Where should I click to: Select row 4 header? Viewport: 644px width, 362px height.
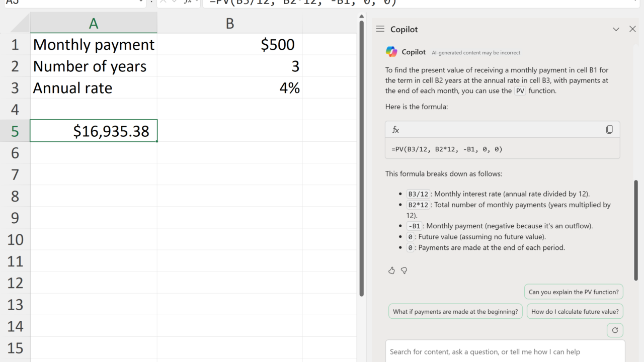[x=15, y=109]
